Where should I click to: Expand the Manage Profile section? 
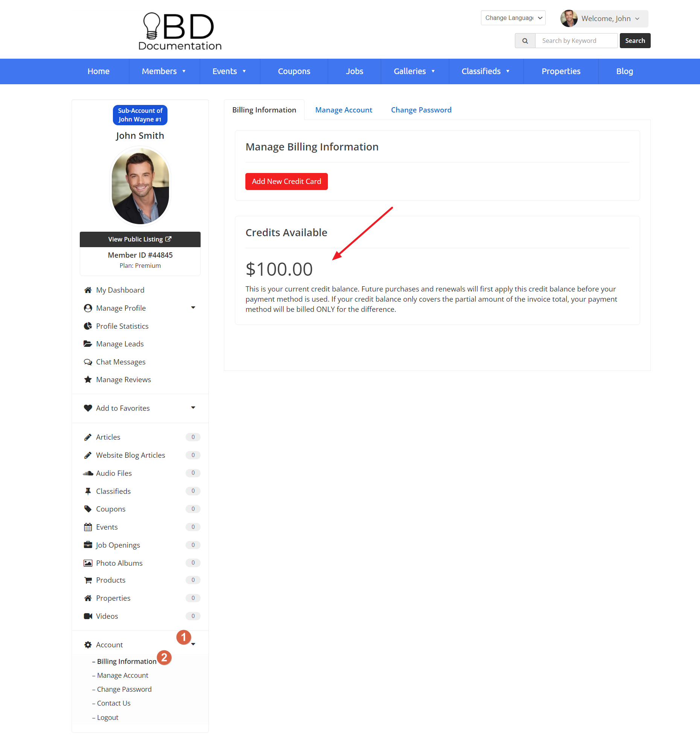tap(193, 308)
